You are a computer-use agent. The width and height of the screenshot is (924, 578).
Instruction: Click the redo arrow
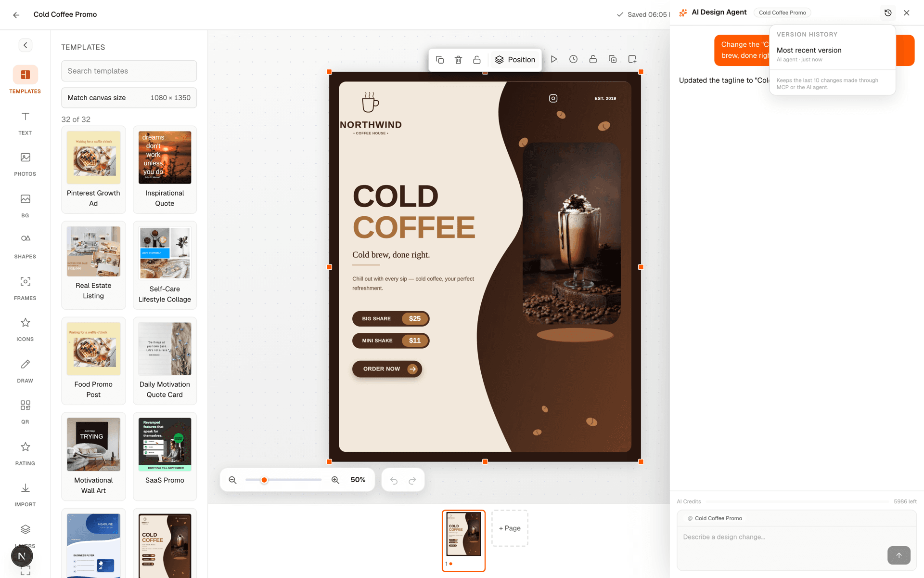pos(412,480)
